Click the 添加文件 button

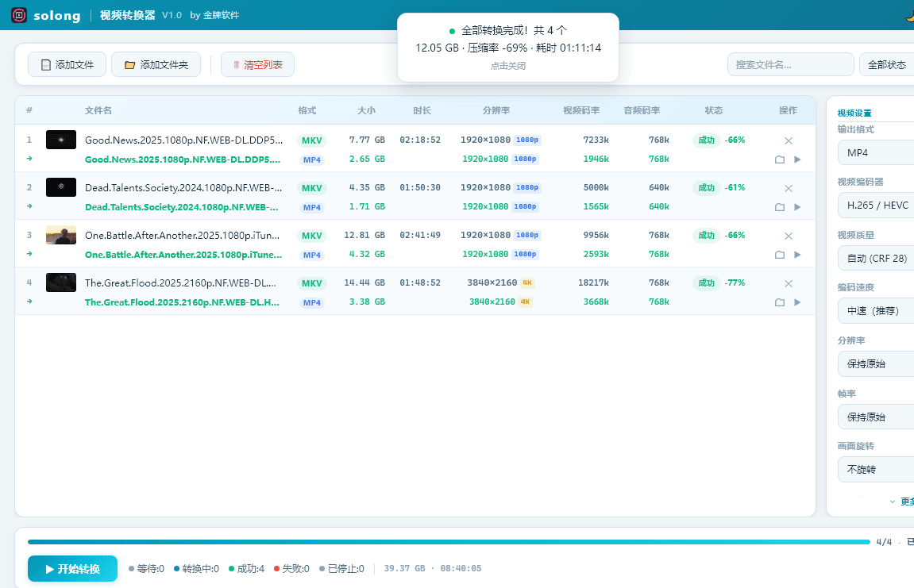pyautogui.click(x=67, y=65)
